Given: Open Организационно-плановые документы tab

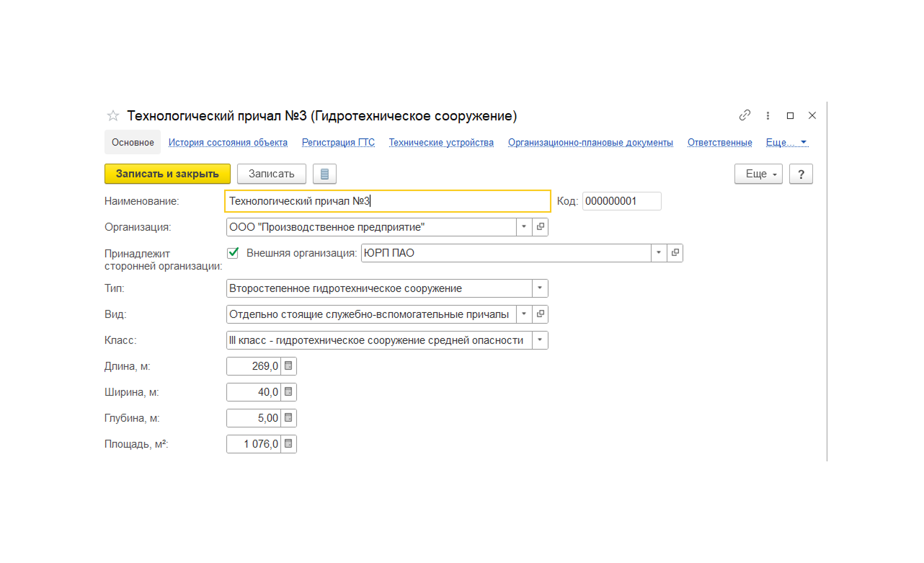Looking at the screenshot, I should click(x=590, y=143).
